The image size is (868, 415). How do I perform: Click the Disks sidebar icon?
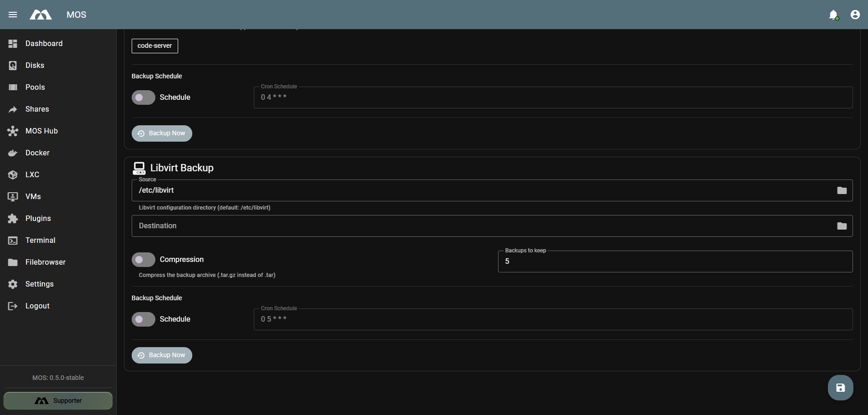(x=13, y=66)
